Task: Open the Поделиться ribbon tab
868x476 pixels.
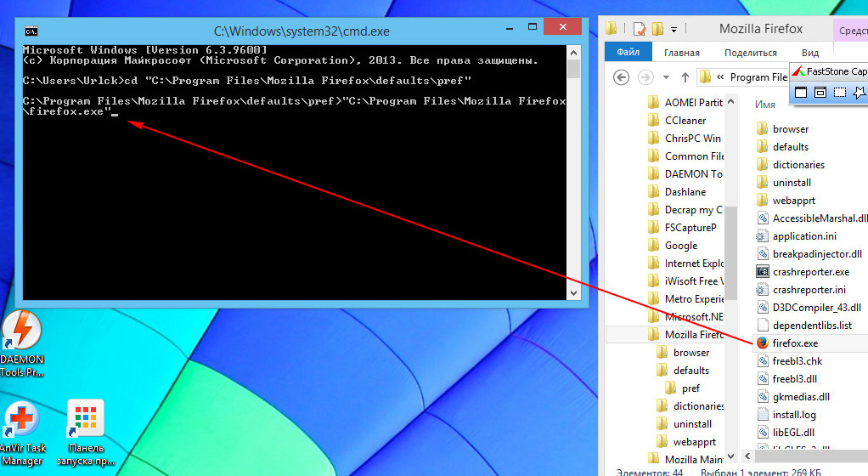Action: tap(751, 53)
